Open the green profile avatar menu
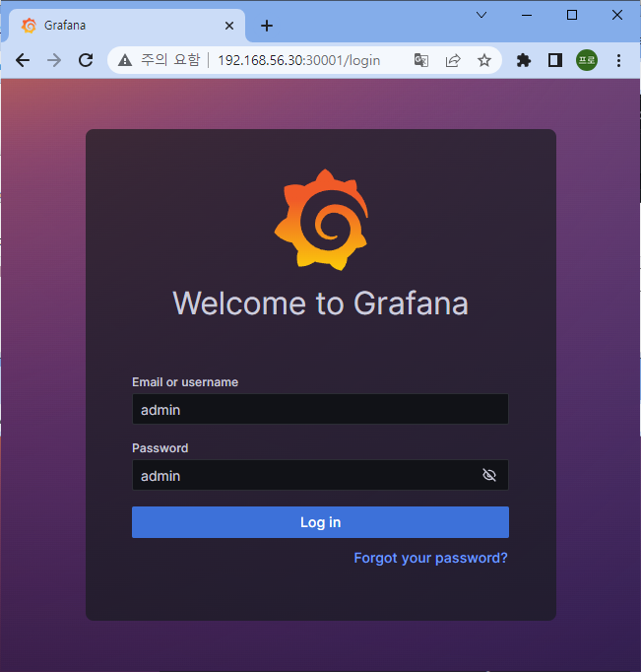The height and width of the screenshot is (672, 641). (587, 60)
